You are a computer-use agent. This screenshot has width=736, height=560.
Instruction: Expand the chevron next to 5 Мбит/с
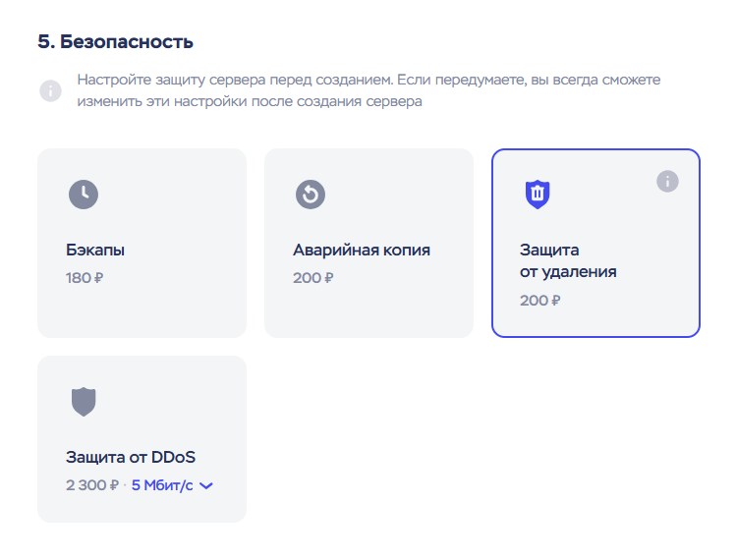tap(206, 484)
